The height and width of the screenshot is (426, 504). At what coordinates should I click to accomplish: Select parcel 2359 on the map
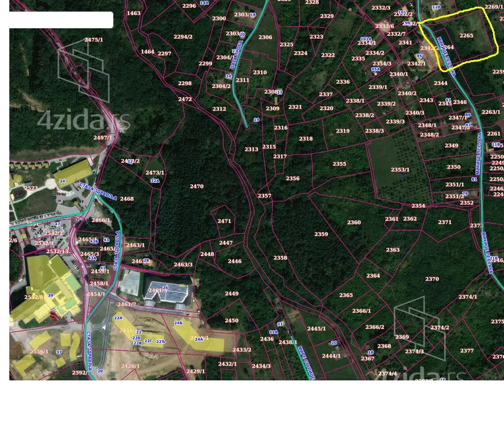pos(321,234)
